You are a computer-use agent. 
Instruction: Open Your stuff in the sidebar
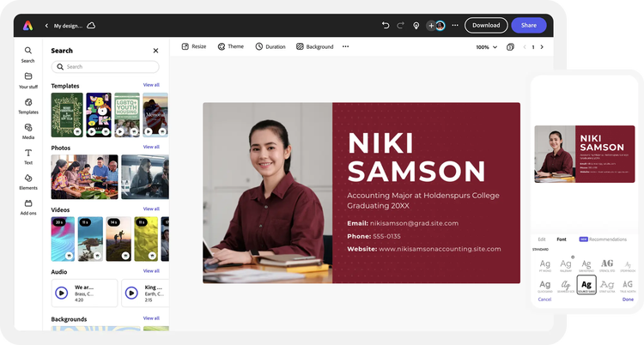point(28,81)
